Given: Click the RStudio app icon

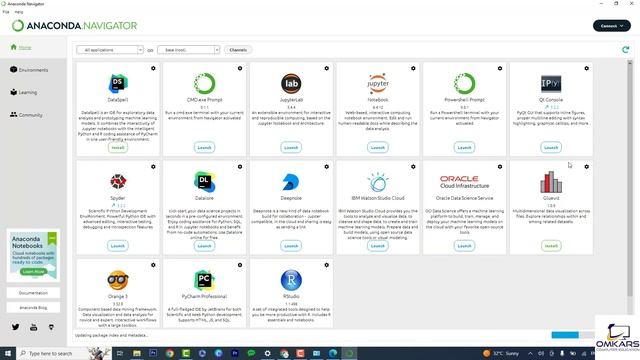Looking at the screenshot, I should click(x=291, y=280).
